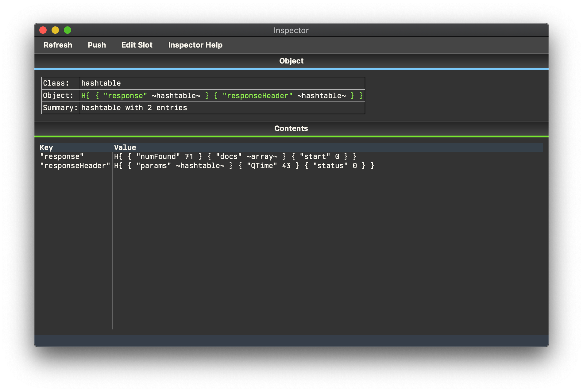The width and height of the screenshot is (583, 392).
Task: Click the value containing "numFound" 71
Action: [235, 157]
